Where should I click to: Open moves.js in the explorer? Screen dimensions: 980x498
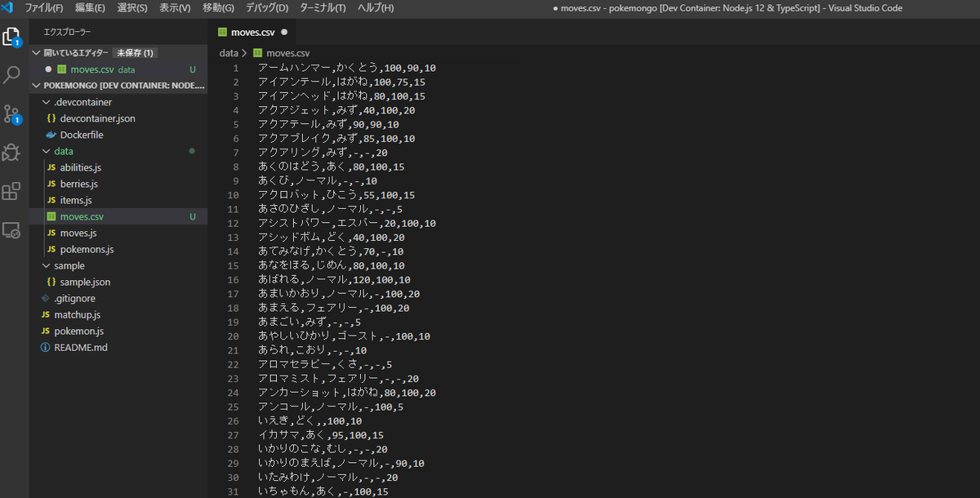(x=118, y=233)
